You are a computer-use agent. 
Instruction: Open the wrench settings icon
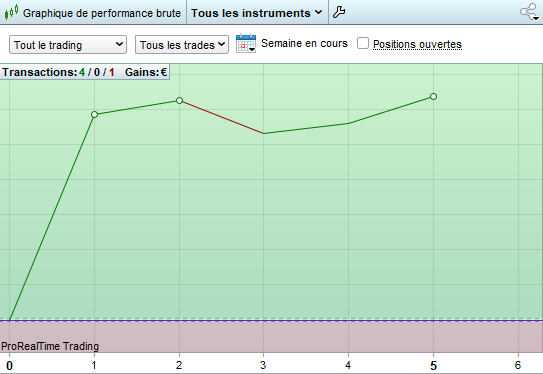339,12
